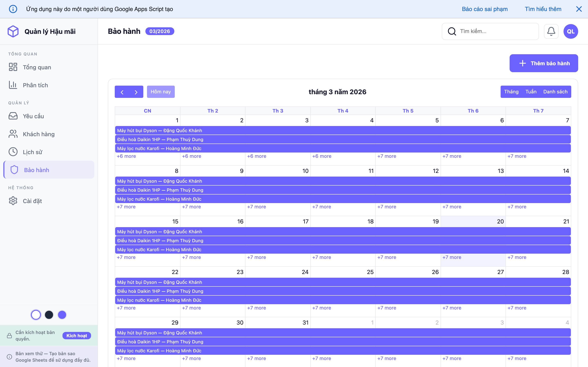The image size is (588, 367).
Task: Expand +7 more events on day 20
Action: point(452,257)
